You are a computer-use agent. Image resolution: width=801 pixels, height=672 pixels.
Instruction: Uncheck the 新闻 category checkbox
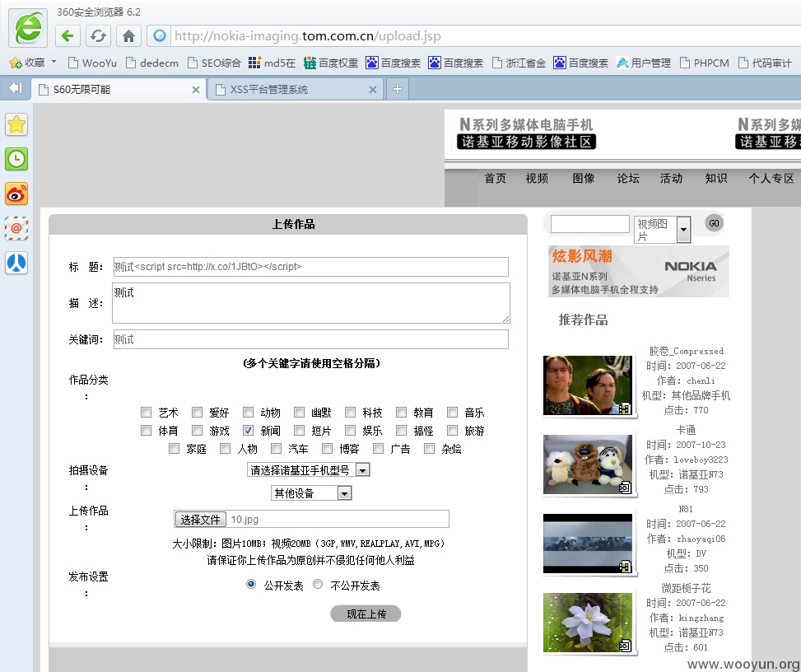[249, 430]
